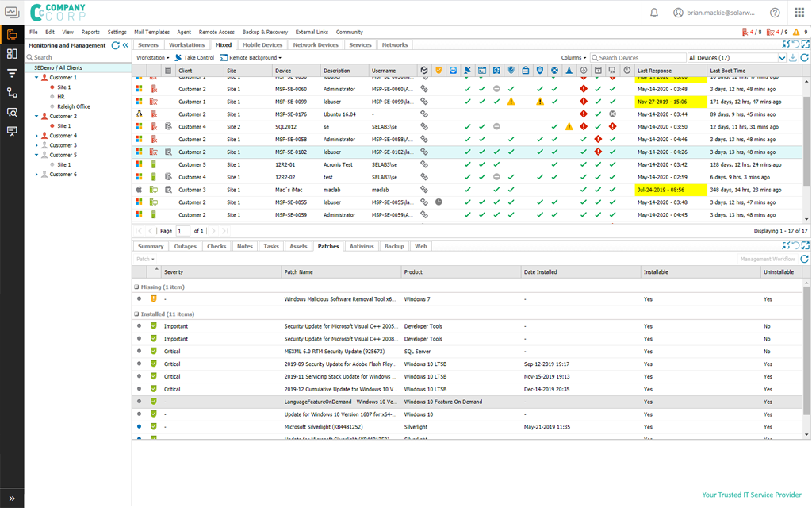Open the Assets tab

click(298, 246)
